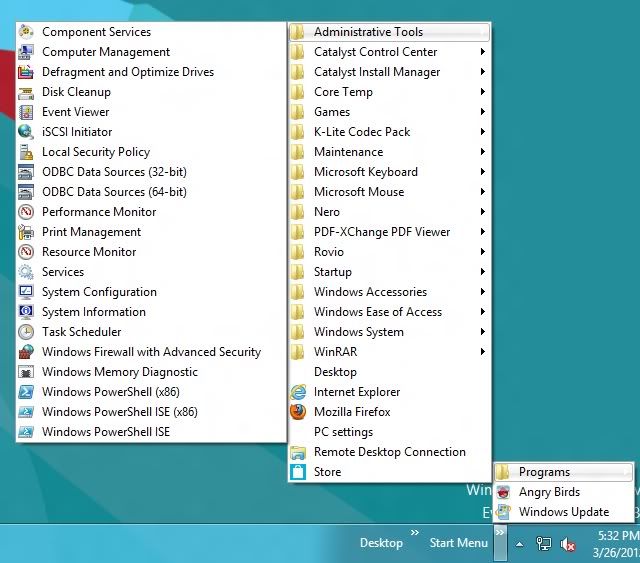Image resolution: width=640 pixels, height=563 pixels.
Task: Click the Start Menu toolbar label
Action: point(458,543)
